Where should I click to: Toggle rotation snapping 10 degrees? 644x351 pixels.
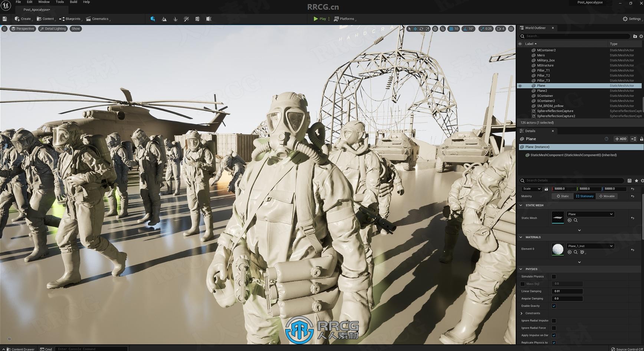point(469,29)
